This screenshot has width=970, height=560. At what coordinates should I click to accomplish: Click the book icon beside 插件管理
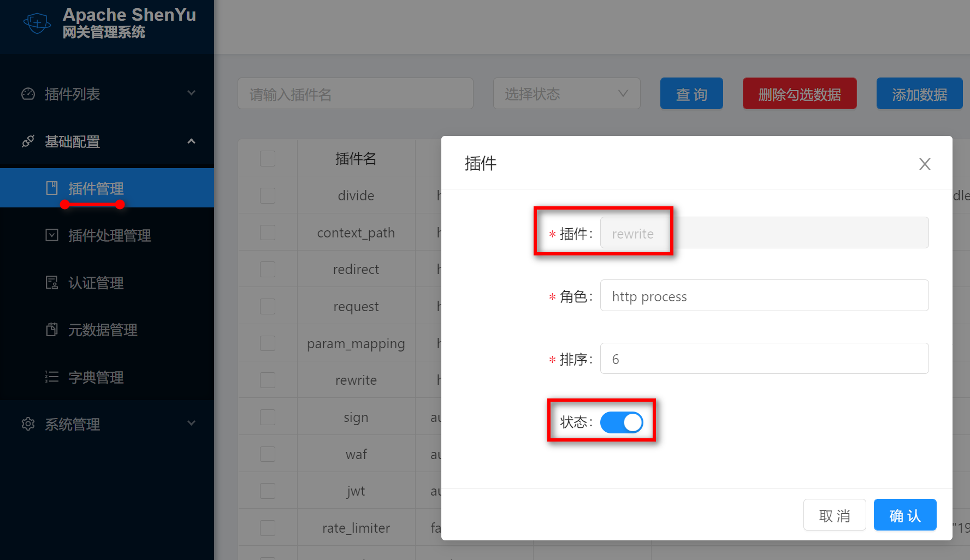52,188
